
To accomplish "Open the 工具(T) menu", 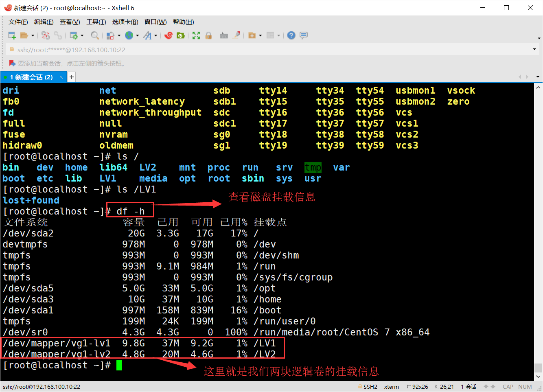I will tap(96, 22).
